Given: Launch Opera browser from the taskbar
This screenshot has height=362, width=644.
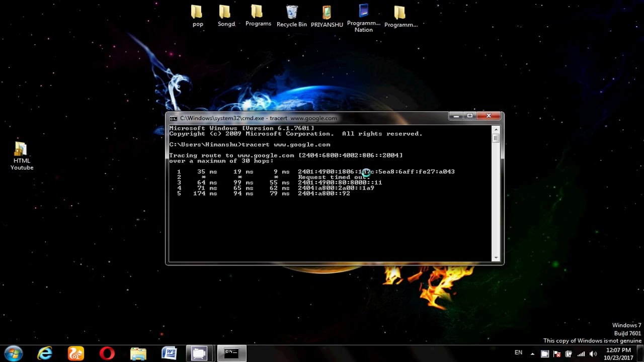Looking at the screenshot, I should pyautogui.click(x=107, y=353).
